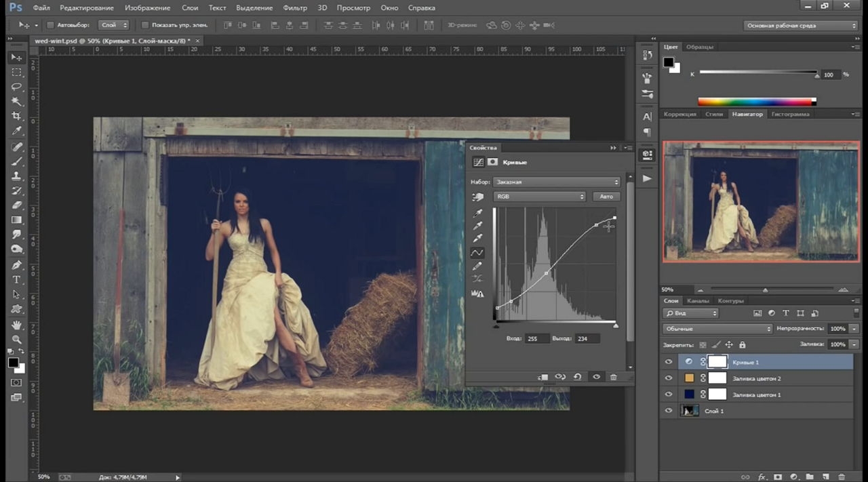This screenshot has height=482, width=868.
Task: Open the Изображение menu
Action: [147, 7]
